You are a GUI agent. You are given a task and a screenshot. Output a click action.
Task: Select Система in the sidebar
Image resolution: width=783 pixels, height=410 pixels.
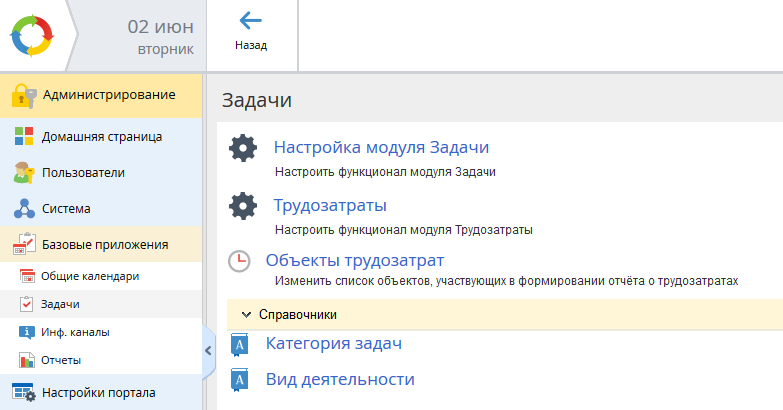coord(66,209)
